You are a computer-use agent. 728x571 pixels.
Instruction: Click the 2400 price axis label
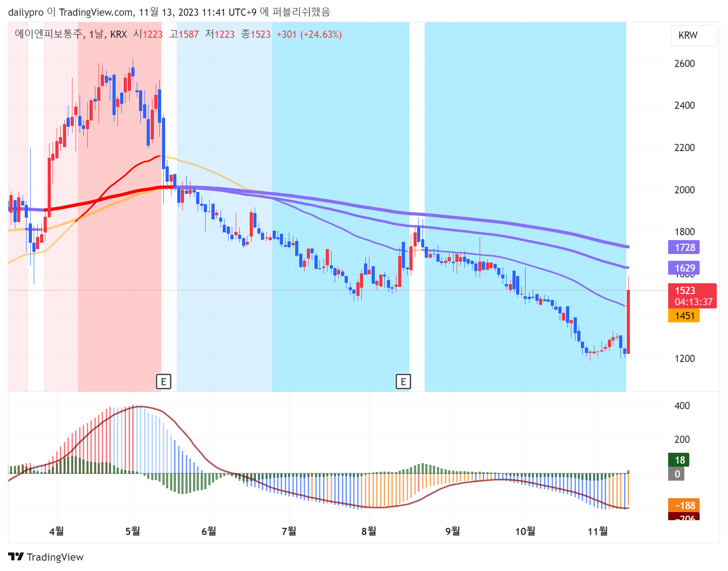(x=684, y=106)
